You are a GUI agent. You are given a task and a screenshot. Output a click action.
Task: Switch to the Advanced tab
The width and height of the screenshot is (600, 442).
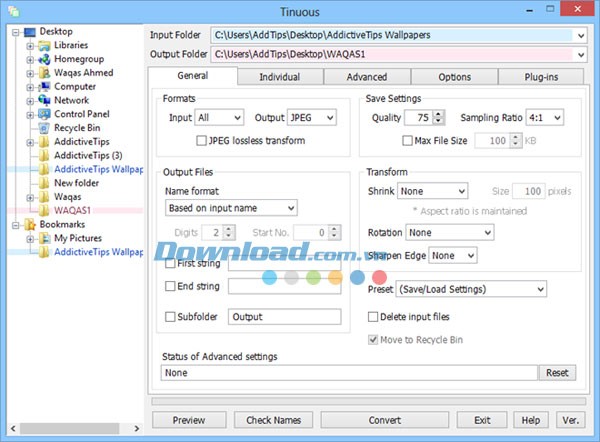367,77
